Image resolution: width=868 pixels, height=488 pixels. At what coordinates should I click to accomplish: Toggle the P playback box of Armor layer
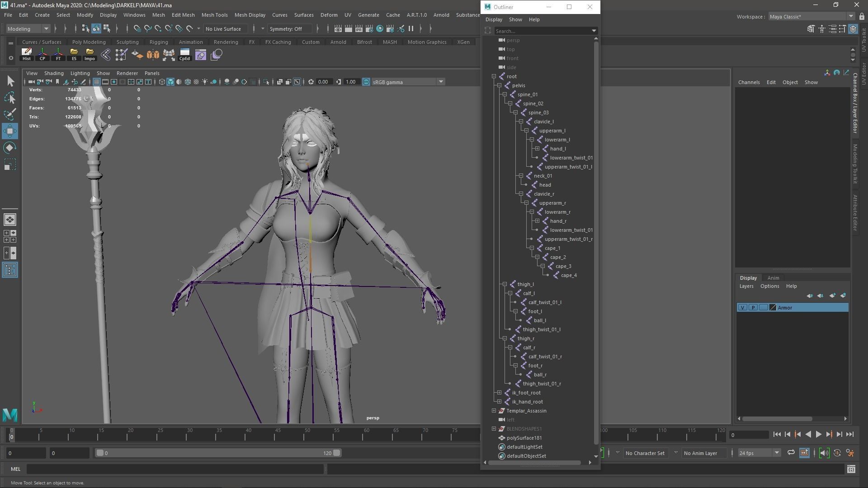[753, 308]
